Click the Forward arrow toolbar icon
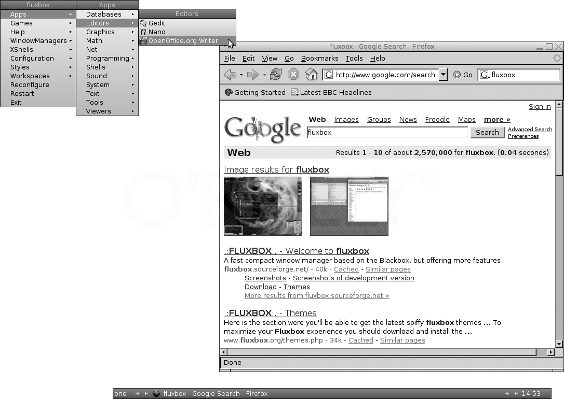This screenshot has height=399, width=564. (253, 75)
